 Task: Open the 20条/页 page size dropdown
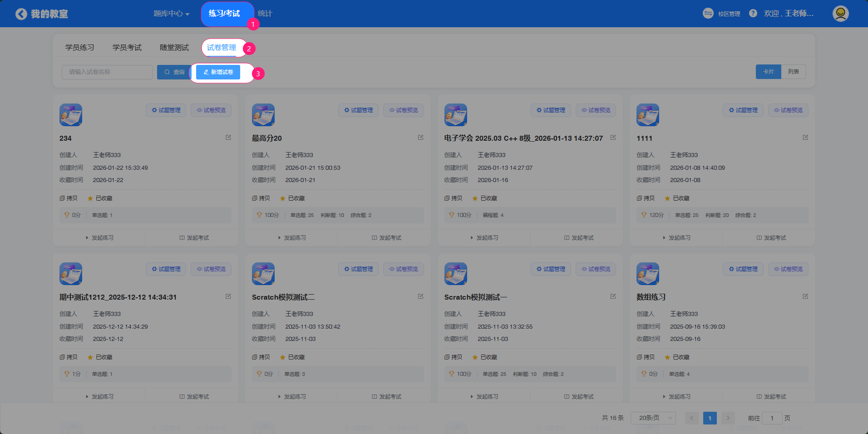[653, 418]
